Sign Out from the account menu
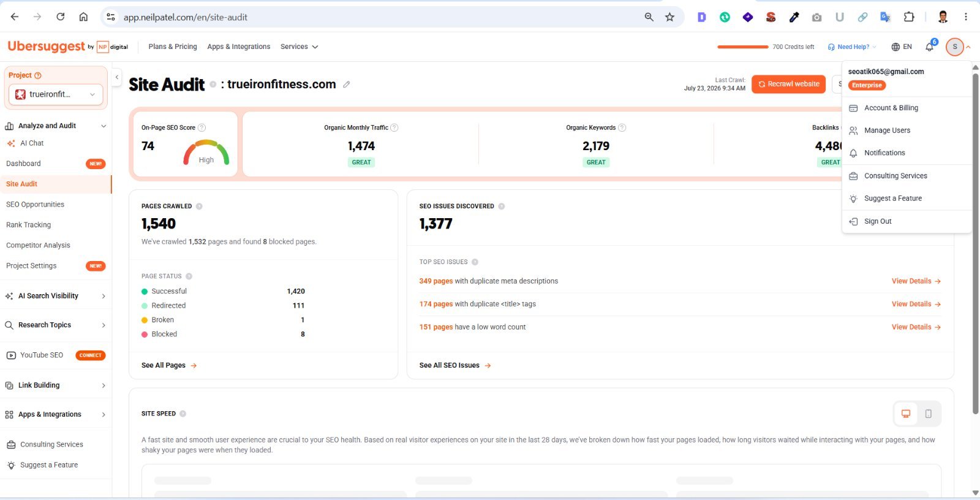Image resolution: width=980 pixels, height=500 pixels. click(x=907, y=221)
